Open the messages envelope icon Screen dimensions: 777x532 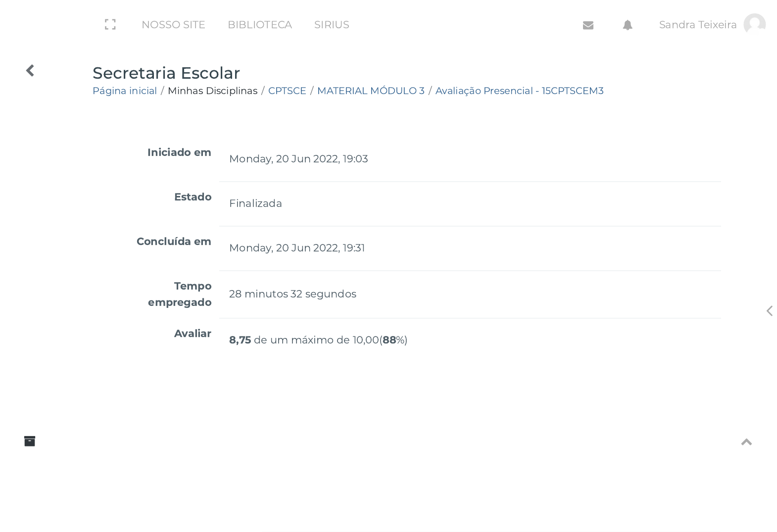click(x=588, y=25)
